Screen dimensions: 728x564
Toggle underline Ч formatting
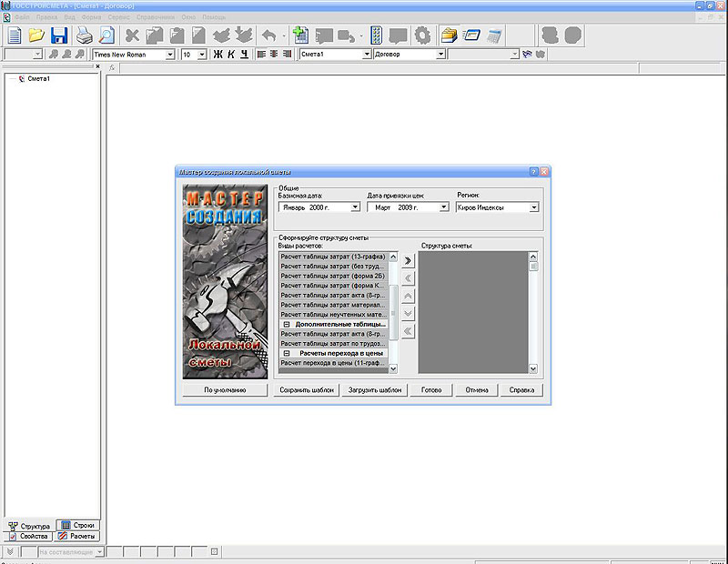244,55
